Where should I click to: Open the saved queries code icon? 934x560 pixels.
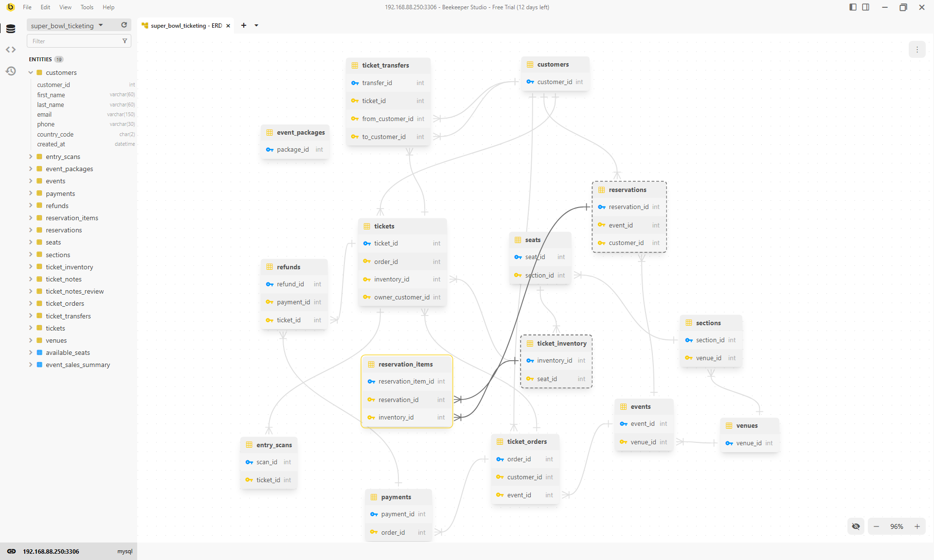pyautogui.click(x=11, y=50)
